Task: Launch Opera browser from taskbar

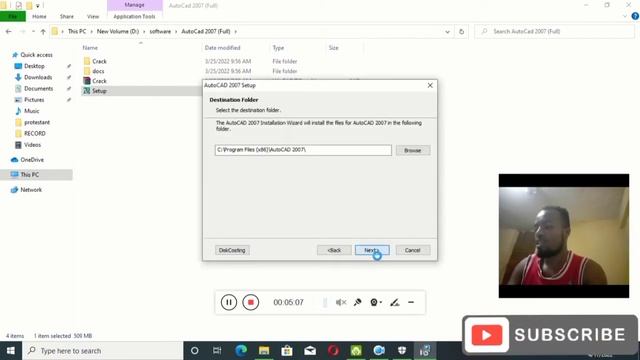Action: (x=333, y=351)
